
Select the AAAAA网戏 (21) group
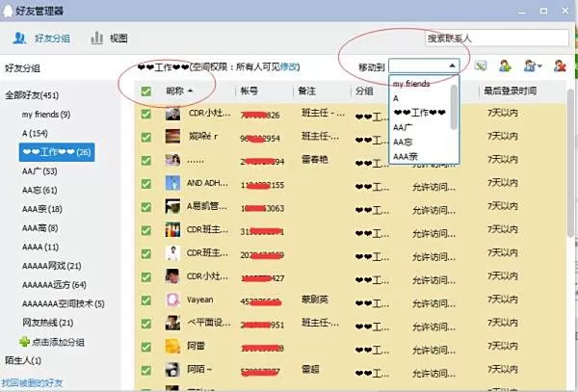pos(51,265)
